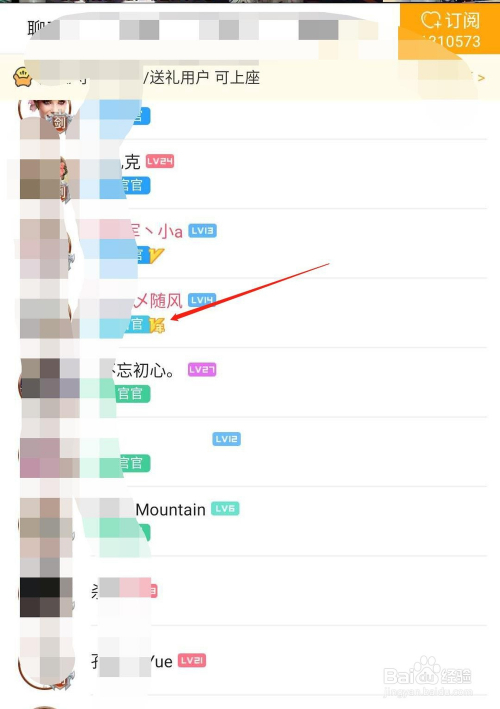Click the LV13 badge next to 小a

[202, 231]
